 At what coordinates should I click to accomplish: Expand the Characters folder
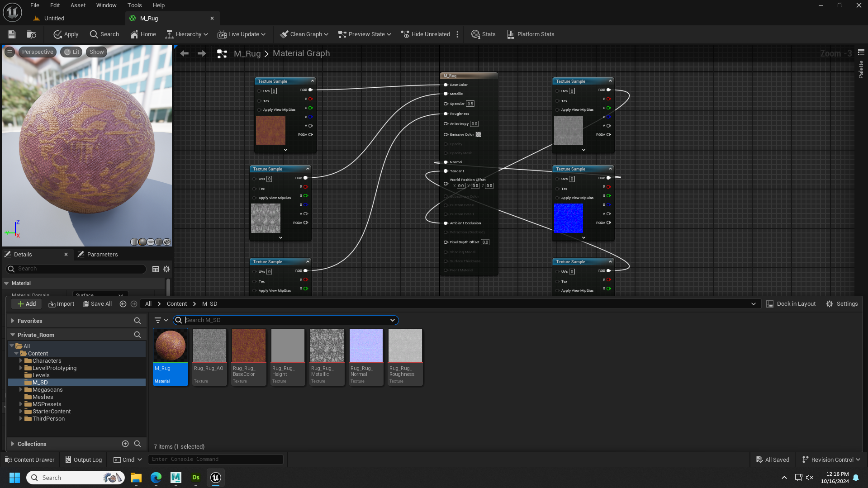point(21,361)
